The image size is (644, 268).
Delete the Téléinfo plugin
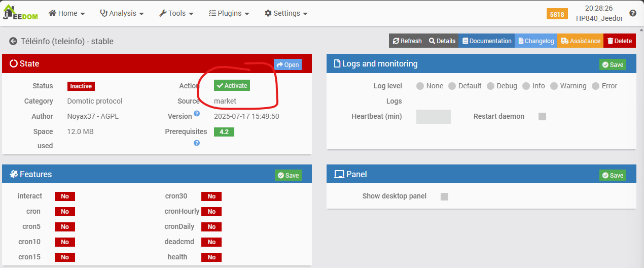(x=619, y=41)
